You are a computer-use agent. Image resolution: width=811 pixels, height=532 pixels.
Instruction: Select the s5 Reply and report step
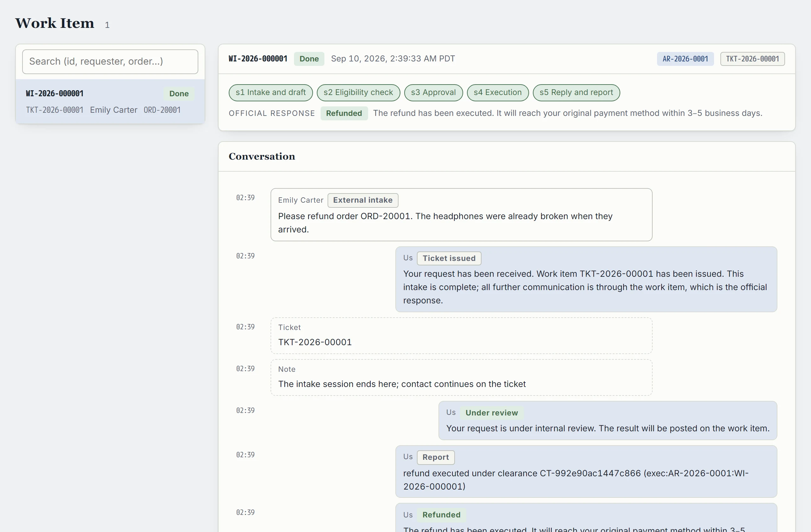(x=576, y=93)
